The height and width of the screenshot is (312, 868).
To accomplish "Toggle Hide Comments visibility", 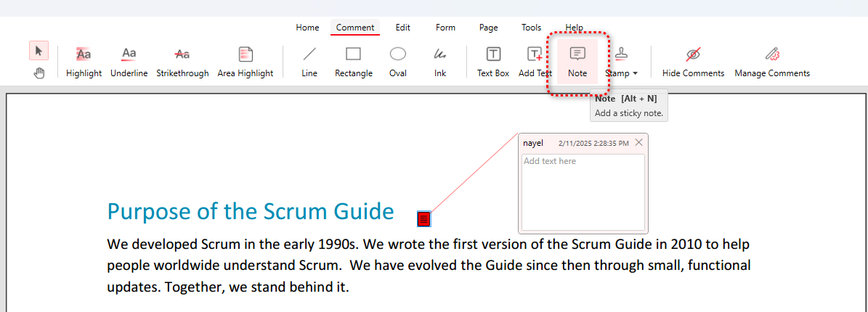I will click(x=693, y=61).
